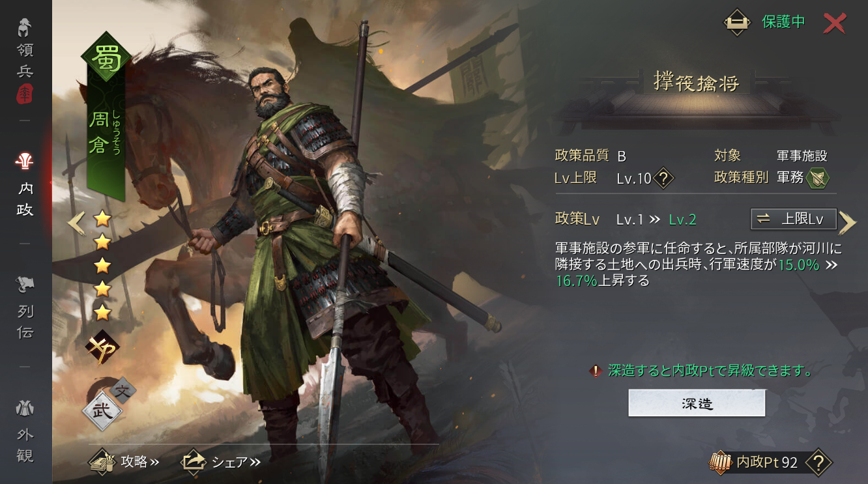868x484 pixels.
Task: Toggle the 上限Lv level view switch
Action: click(x=794, y=219)
